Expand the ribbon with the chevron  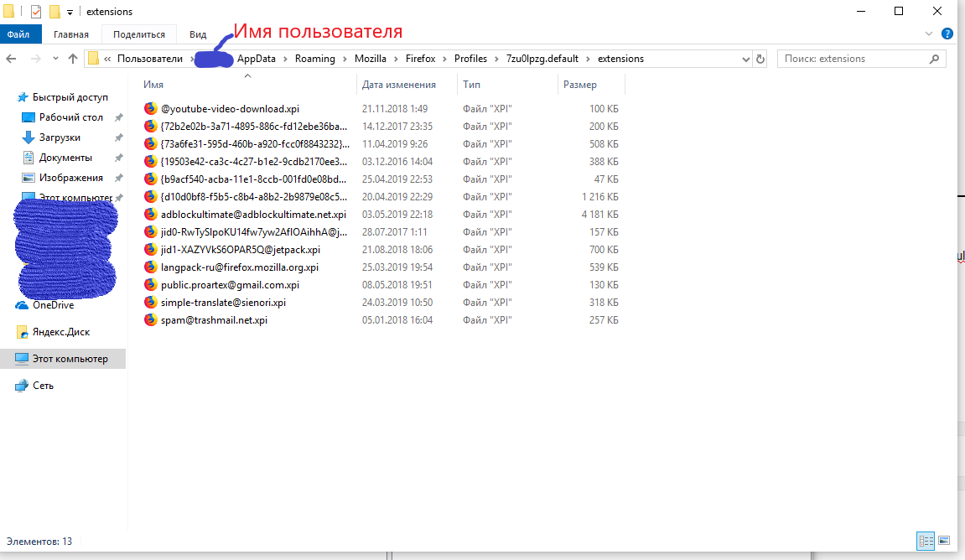pyautogui.click(x=929, y=34)
